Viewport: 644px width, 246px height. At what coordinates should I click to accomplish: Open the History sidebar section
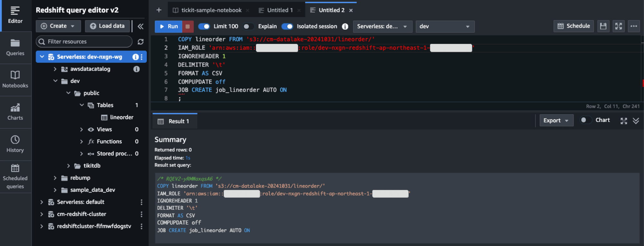click(x=15, y=144)
